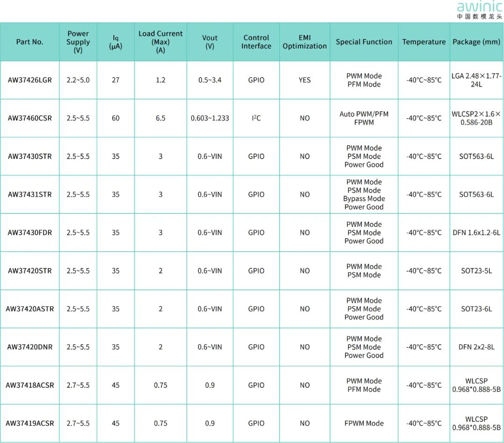Click the Bypass Mode function in AW37431STR row
The image size is (504, 443).
[364, 199]
